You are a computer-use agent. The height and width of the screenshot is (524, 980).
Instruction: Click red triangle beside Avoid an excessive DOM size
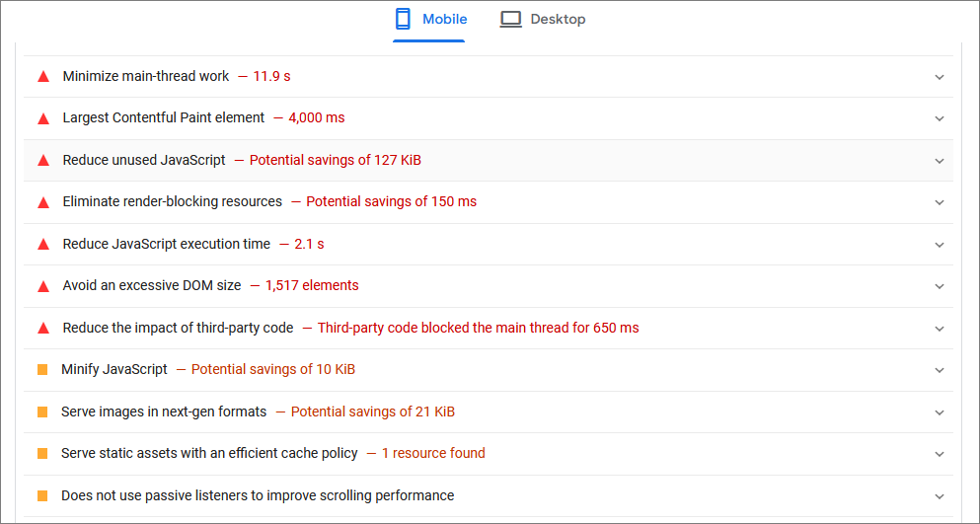tap(43, 286)
